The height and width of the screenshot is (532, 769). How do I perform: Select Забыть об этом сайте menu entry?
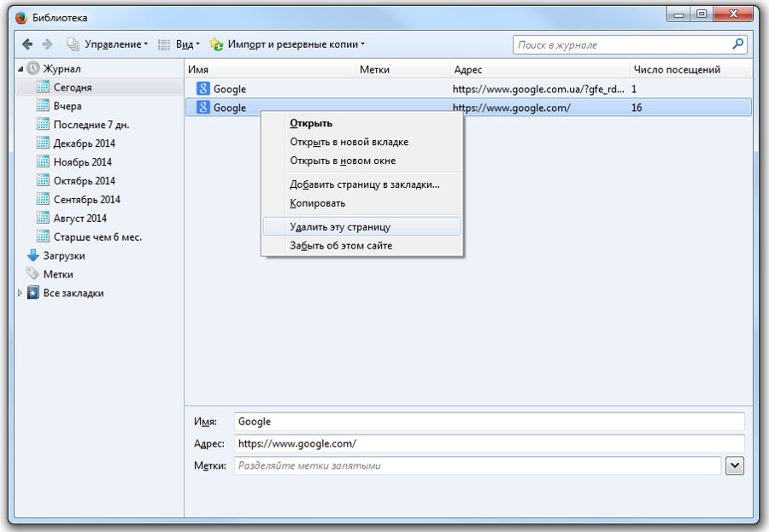(341, 246)
